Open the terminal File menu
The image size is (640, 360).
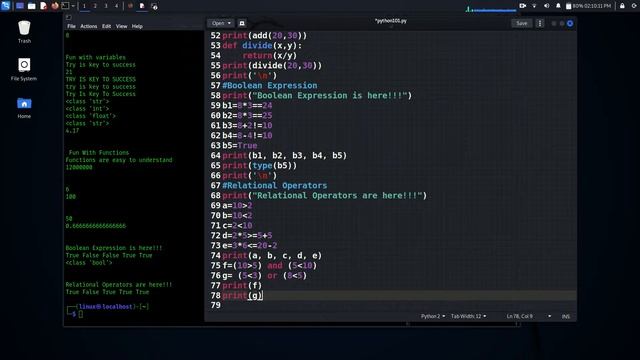[71, 26]
